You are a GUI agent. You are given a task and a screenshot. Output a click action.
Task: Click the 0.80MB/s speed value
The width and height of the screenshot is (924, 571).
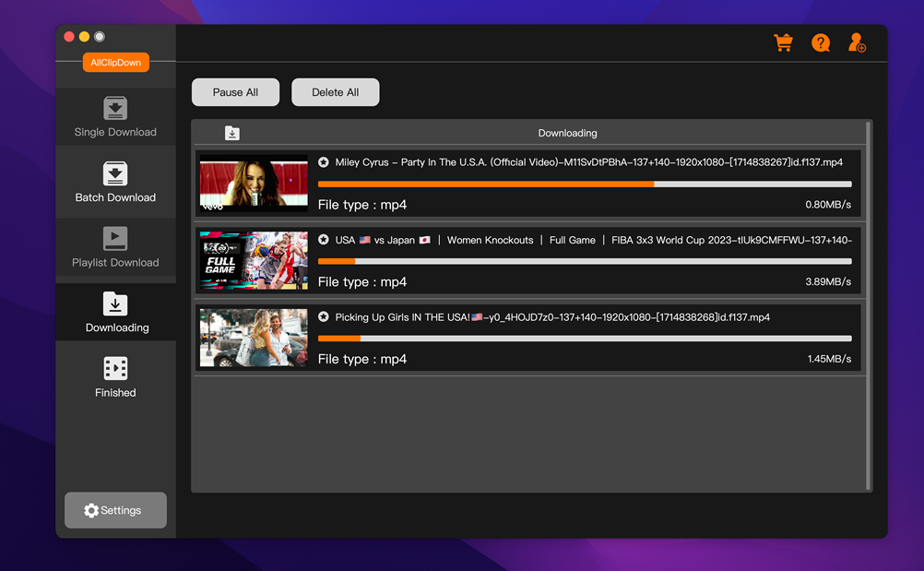(828, 205)
